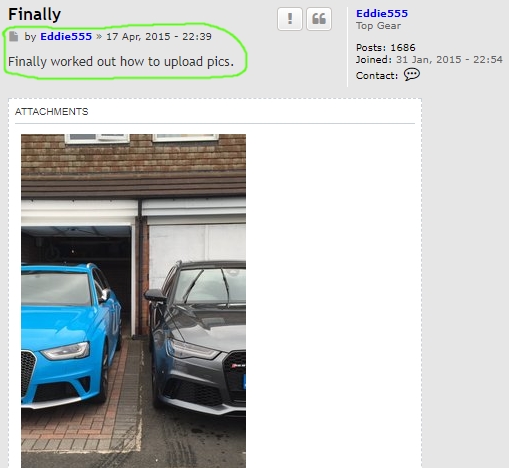509x468 pixels.
Task: Open the attached Audi cars photo
Action: 133,301
